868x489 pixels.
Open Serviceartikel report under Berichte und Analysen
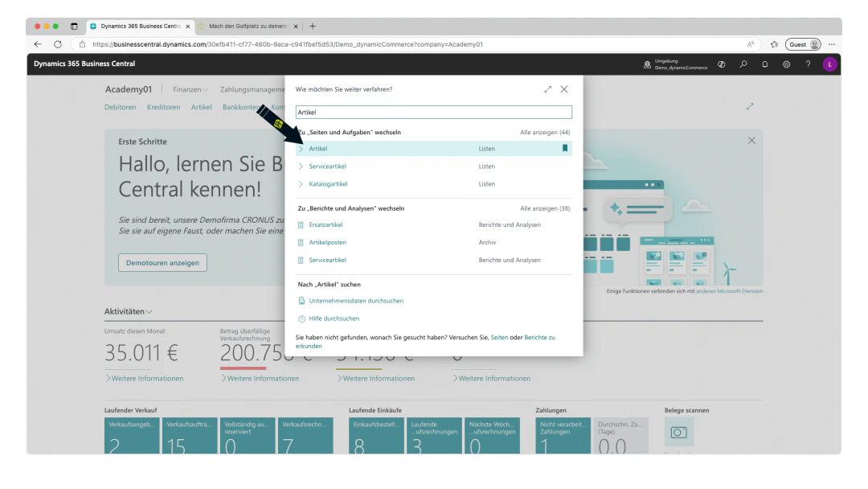click(x=327, y=260)
